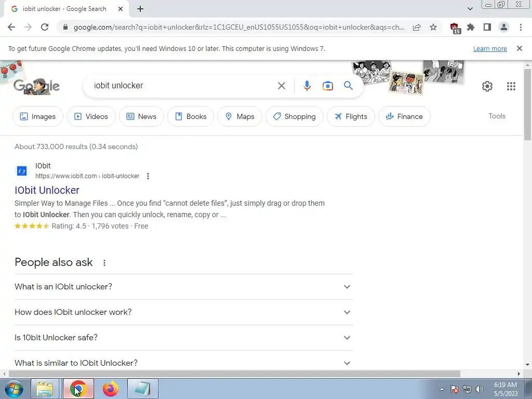Close the iobit unlocker search tab

pyautogui.click(x=121, y=9)
